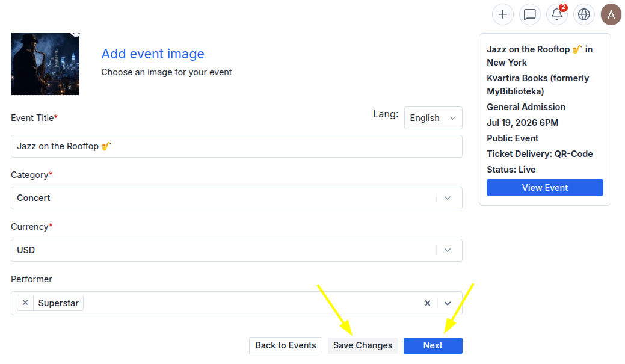Click the globe language icon
Image resolution: width=625 pixels, height=364 pixels.
pos(584,15)
